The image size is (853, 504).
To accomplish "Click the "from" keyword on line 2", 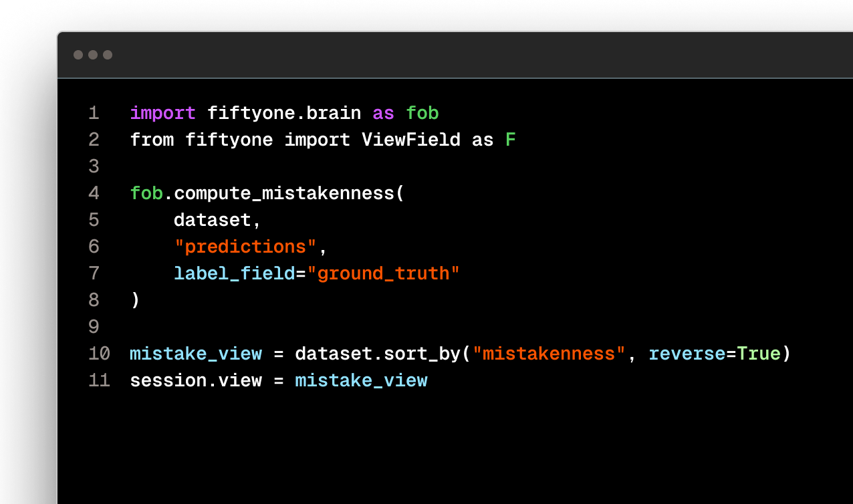I will point(152,140).
